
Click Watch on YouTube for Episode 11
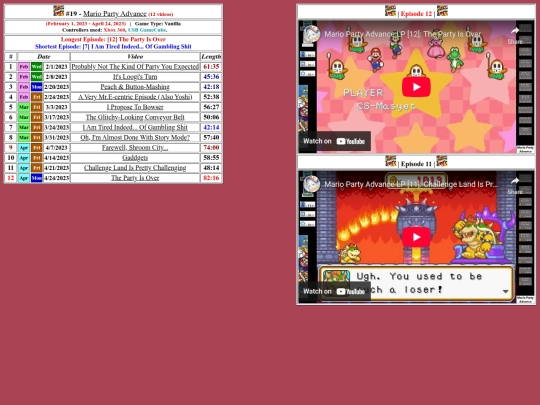334,291
